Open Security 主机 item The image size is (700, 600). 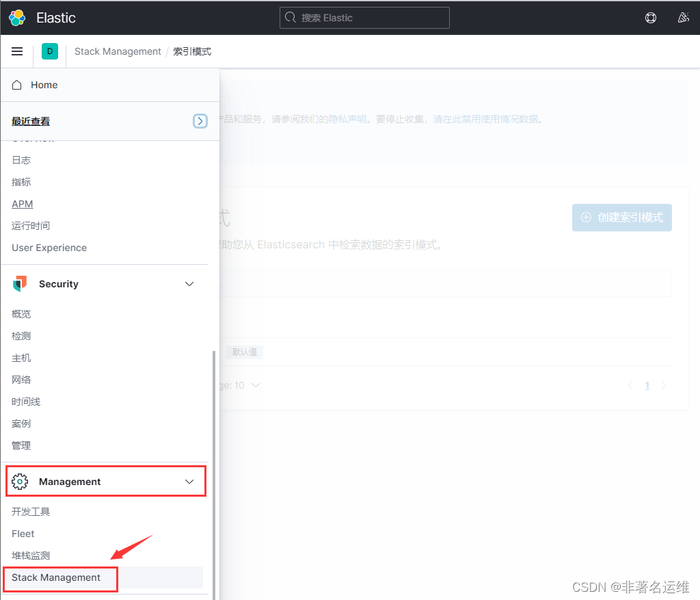click(x=21, y=358)
